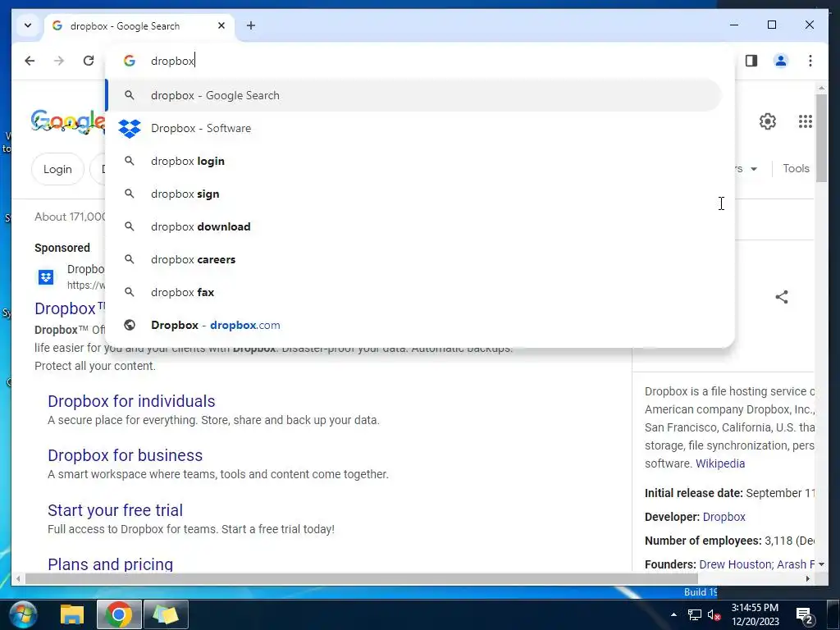
Task: Open the Google apps grid
Action: 805,121
